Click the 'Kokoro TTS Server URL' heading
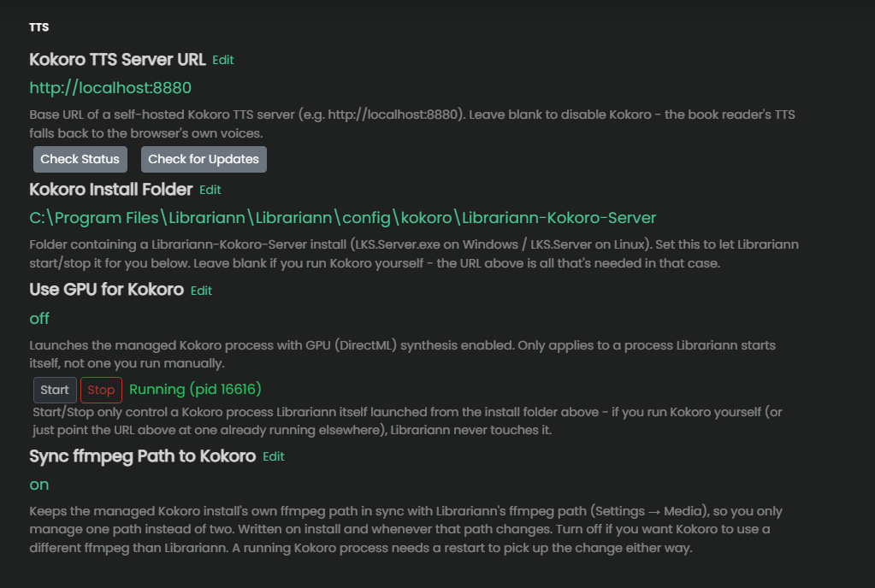 [117, 60]
